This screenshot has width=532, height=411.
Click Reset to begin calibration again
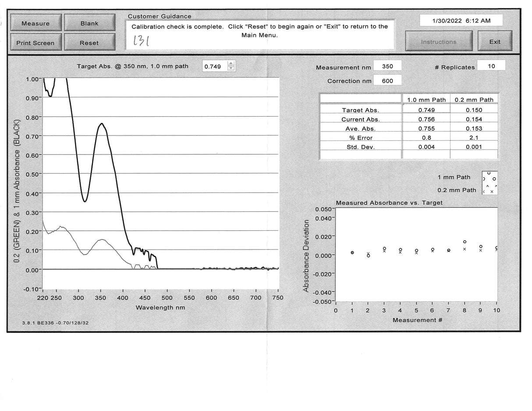[90, 42]
